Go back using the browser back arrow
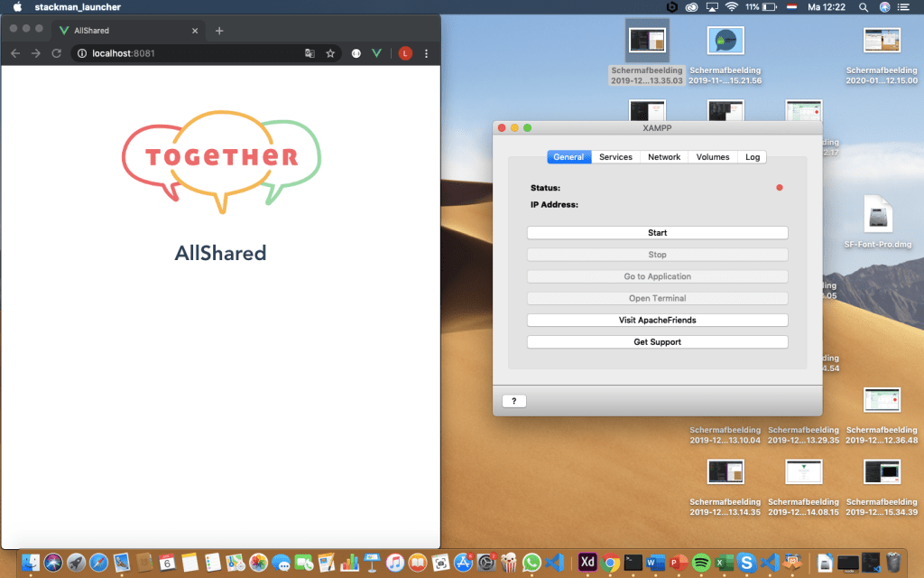 pyautogui.click(x=15, y=54)
